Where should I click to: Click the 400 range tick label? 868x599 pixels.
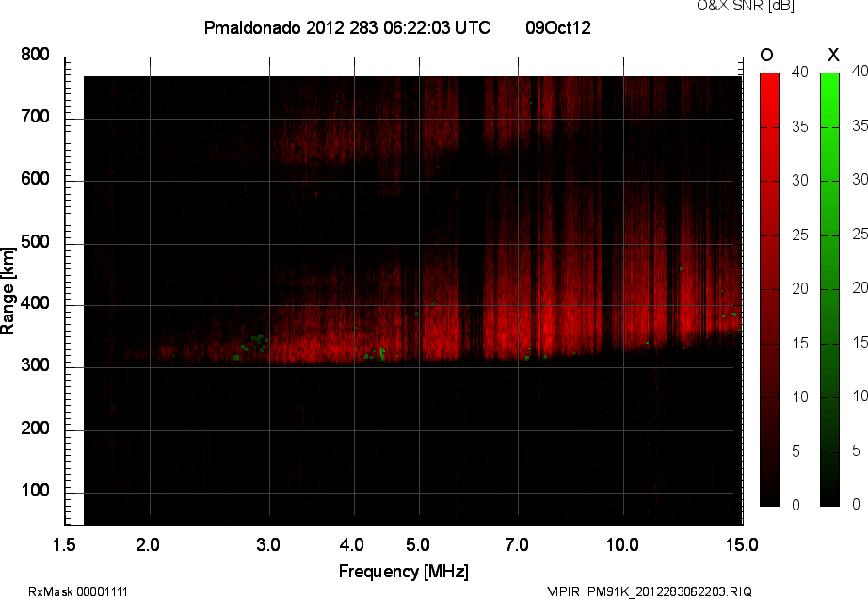[35, 303]
